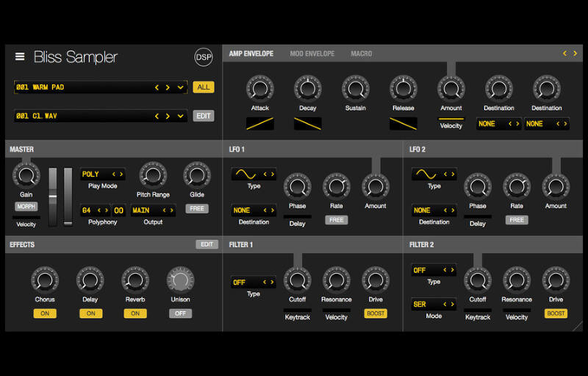The image size is (588, 376).
Task: Adjust the right Master vertical slider
Action: pos(68,197)
